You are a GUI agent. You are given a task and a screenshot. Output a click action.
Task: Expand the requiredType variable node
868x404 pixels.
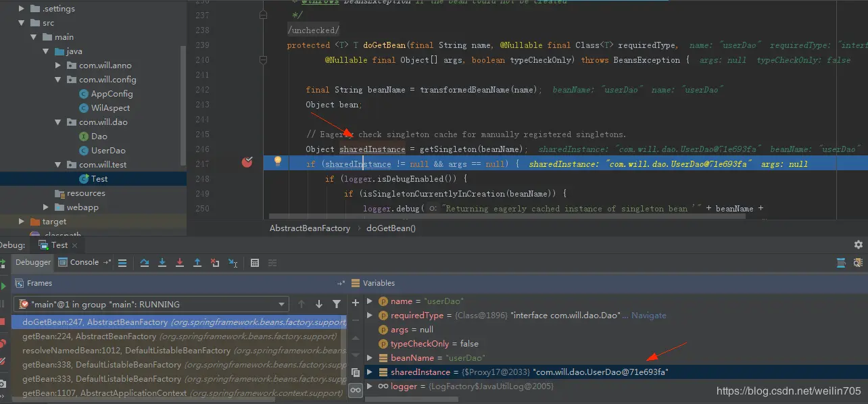click(x=369, y=315)
